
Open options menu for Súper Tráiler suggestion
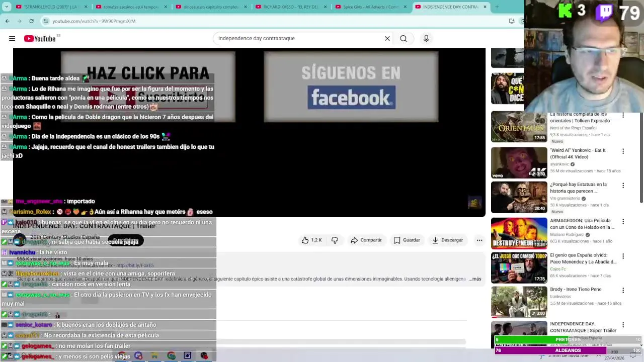tap(623, 325)
